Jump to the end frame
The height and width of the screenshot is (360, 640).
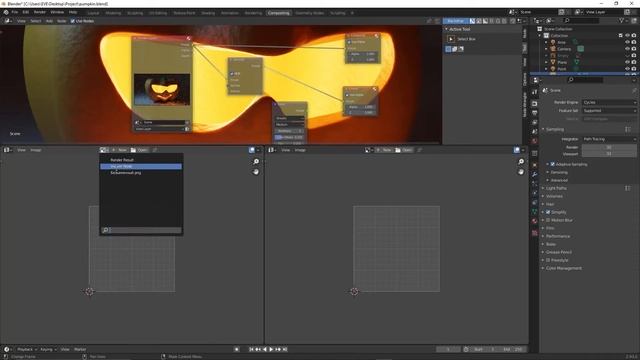[285, 349]
